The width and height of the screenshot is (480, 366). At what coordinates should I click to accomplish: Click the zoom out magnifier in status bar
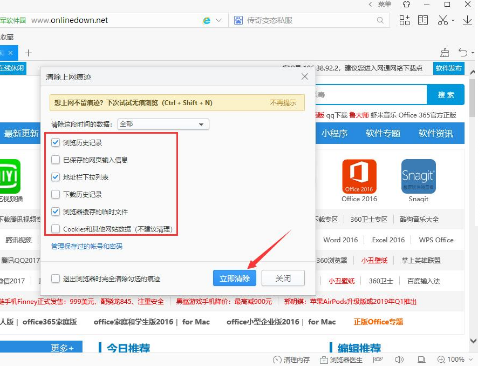click(441, 360)
